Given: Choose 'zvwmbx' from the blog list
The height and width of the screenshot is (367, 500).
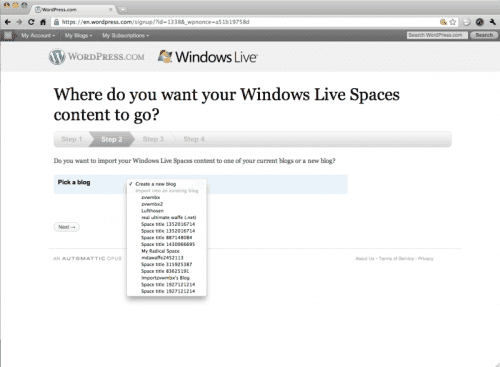Looking at the screenshot, I should click(x=166, y=197).
